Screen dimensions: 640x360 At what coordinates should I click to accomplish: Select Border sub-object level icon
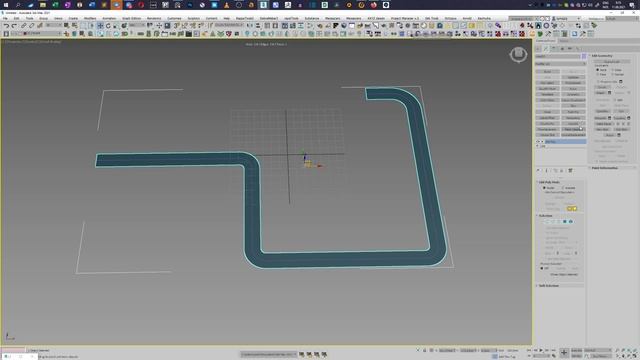pos(559,222)
